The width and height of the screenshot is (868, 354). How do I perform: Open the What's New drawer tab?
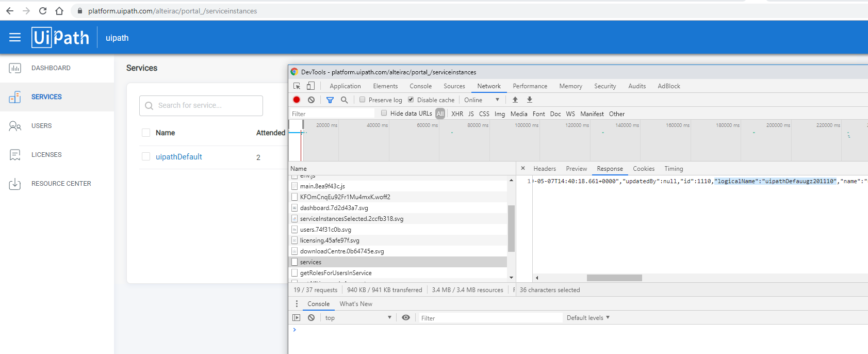pyautogui.click(x=356, y=304)
